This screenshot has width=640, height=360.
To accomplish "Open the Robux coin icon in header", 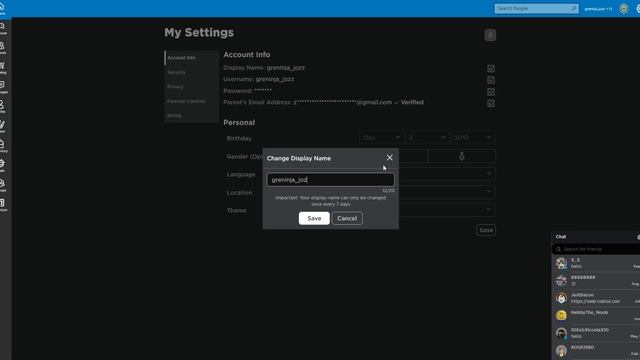I will [x=624, y=9].
